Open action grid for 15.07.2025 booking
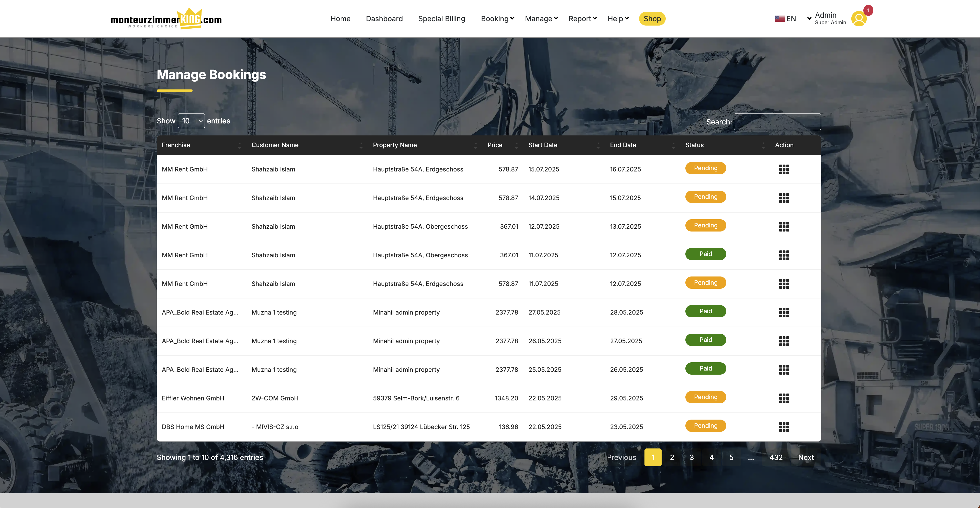Screen dimensions: 980x508 point(784,169)
